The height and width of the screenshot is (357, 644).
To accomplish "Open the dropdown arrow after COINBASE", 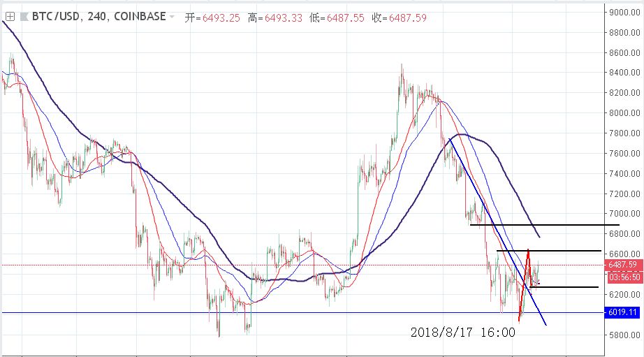I will click(x=171, y=16).
